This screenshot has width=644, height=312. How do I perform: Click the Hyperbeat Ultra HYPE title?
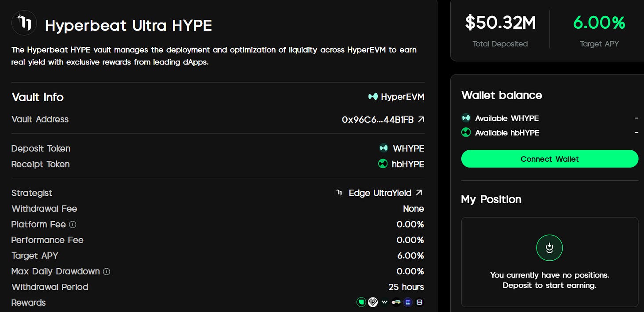coord(129,26)
